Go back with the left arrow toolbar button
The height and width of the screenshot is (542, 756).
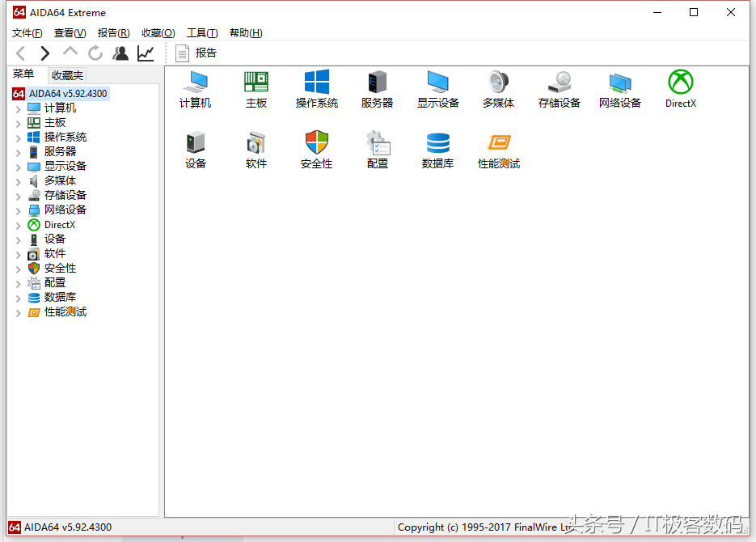pos(21,53)
